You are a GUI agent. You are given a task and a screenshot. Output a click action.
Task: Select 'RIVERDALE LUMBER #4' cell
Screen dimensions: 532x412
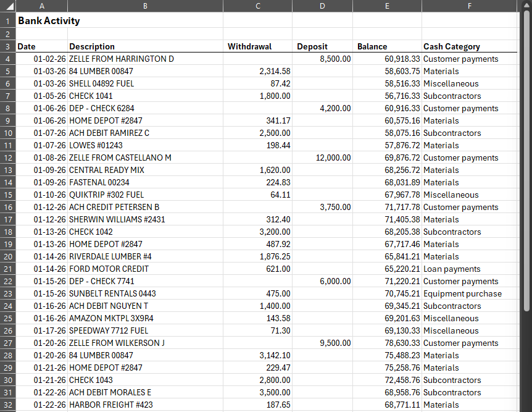coord(145,257)
